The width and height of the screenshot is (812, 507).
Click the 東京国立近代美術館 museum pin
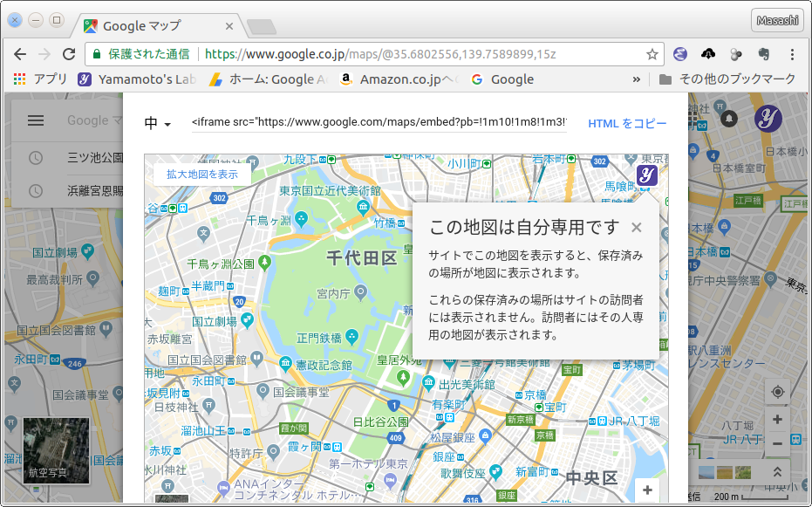363,209
